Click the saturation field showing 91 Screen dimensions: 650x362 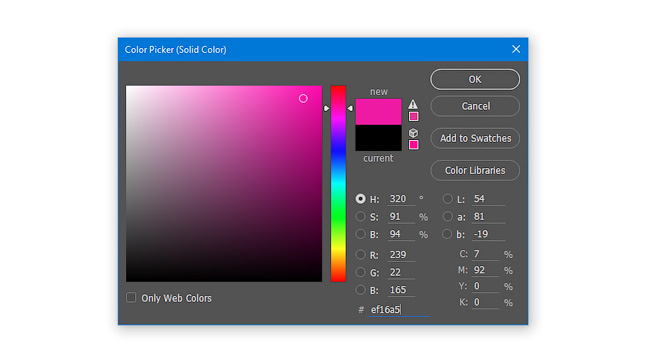[x=401, y=217]
